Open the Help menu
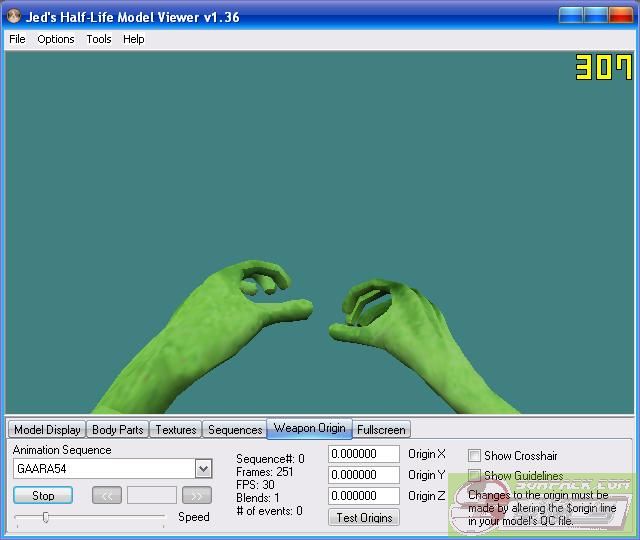 134,39
